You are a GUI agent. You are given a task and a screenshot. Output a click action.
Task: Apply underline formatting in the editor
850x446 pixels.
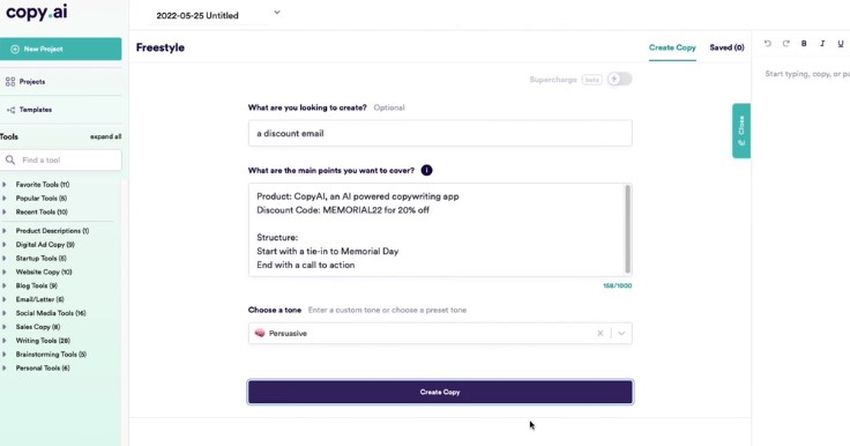pos(840,44)
